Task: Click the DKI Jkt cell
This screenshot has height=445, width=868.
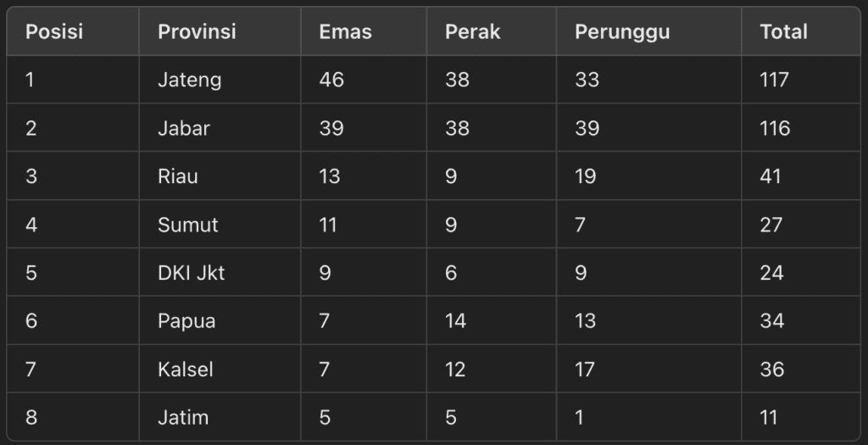Action: pos(191,273)
